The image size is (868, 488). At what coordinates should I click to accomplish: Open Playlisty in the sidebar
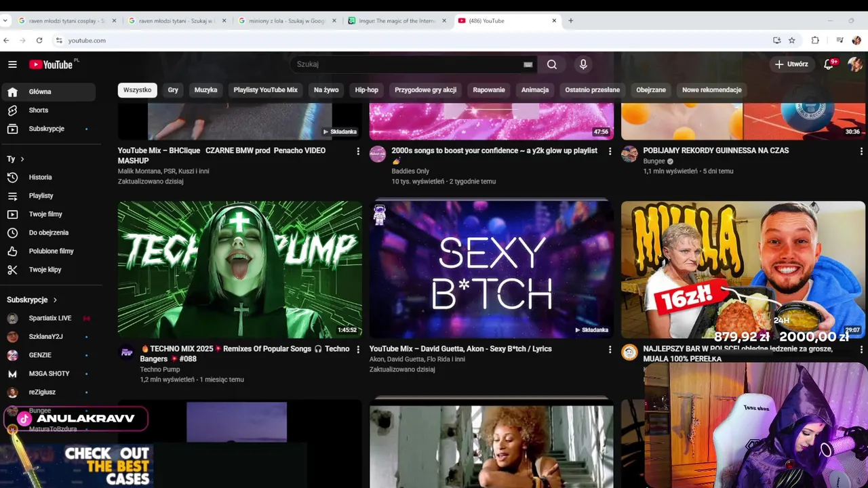pyautogui.click(x=47, y=196)
